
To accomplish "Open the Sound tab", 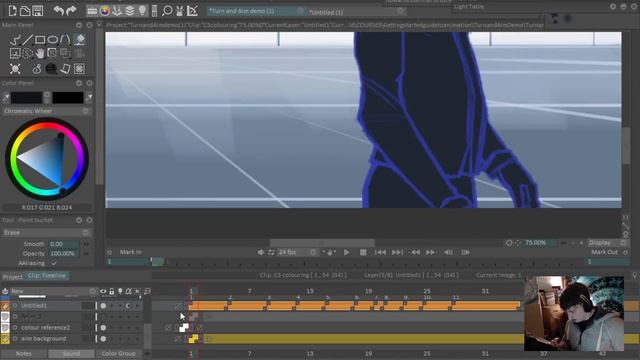I will point(71,353).
